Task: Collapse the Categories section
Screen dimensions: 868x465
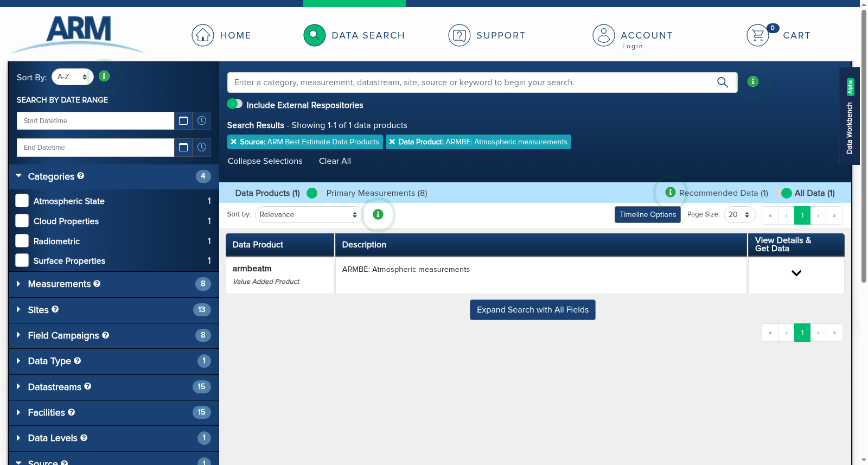Action: pyautogui.click(x=19, y=176)
